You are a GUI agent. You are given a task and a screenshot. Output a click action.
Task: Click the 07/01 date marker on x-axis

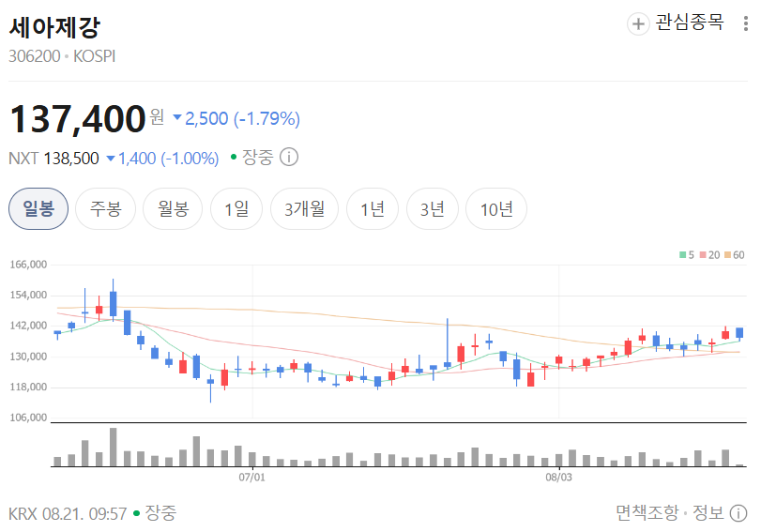(251, 478)
